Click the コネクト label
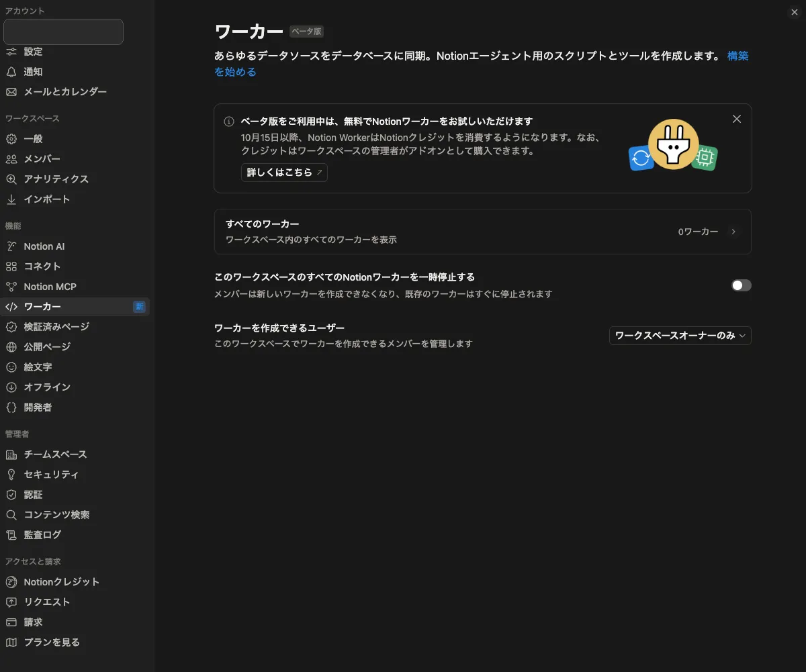 42,267
